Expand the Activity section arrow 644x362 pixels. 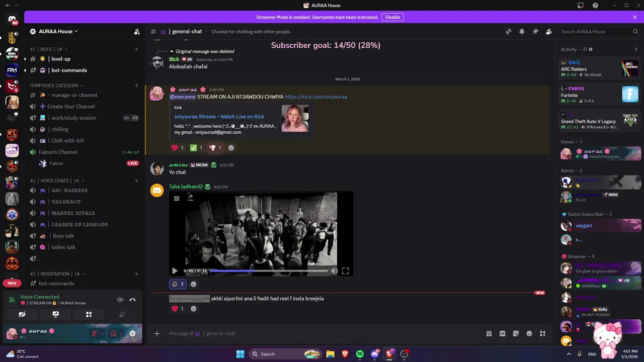(636, 49)
